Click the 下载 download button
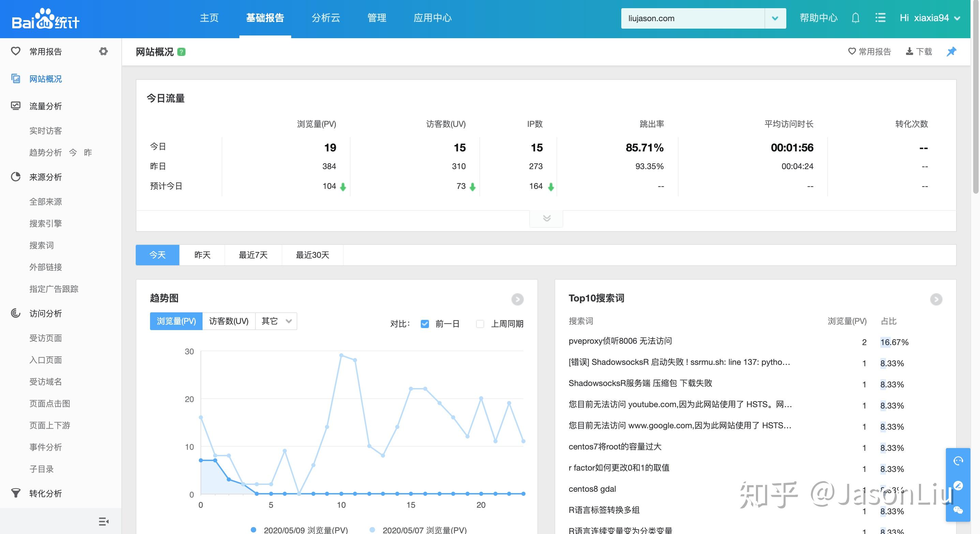The height and width of the screenshot is (534, 980). [919, 51]
